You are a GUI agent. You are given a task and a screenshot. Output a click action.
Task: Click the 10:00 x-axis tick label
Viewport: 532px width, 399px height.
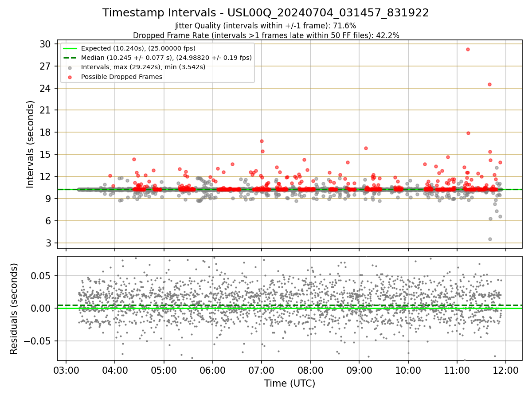[x=408, y=370]
